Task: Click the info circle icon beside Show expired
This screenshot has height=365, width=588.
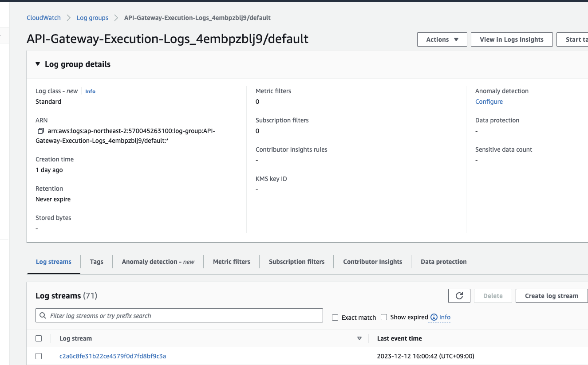Action: point(434,317)
